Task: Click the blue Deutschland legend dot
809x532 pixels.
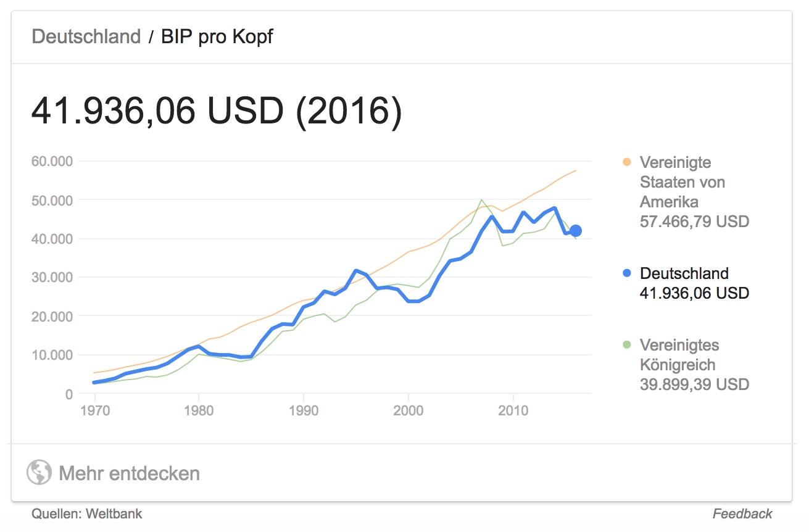Action: pyautogui.click(x=627, y=273)
